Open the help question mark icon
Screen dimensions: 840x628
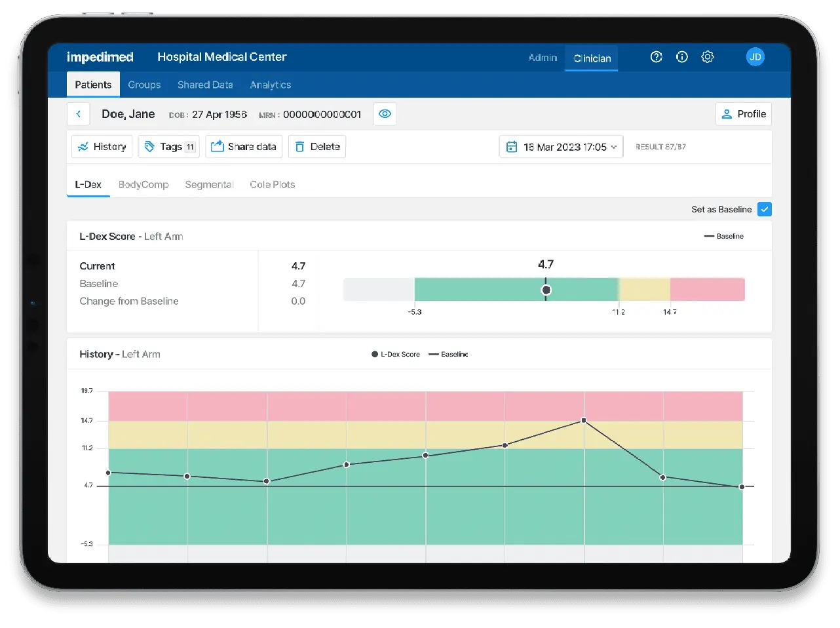point(656,57)
